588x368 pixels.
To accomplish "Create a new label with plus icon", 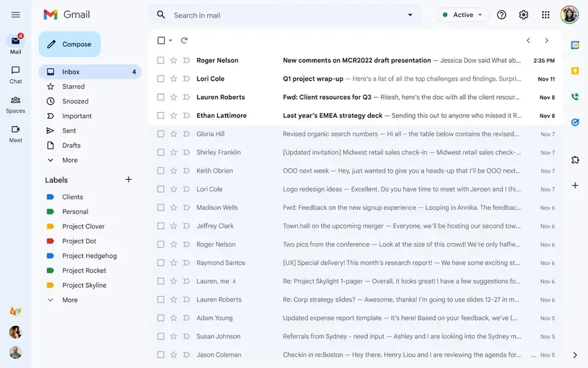I will tap(128, 179).
